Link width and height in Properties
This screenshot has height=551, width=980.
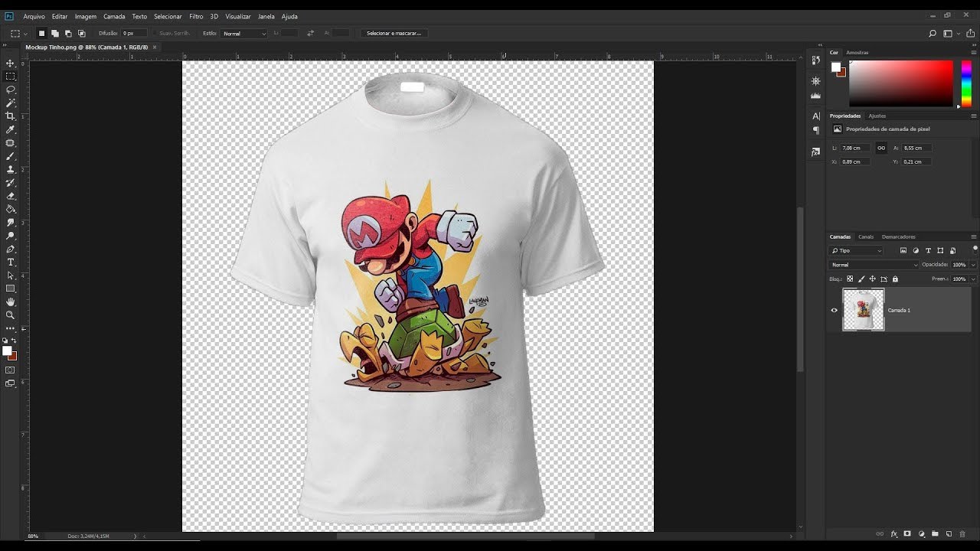point(881,148)
